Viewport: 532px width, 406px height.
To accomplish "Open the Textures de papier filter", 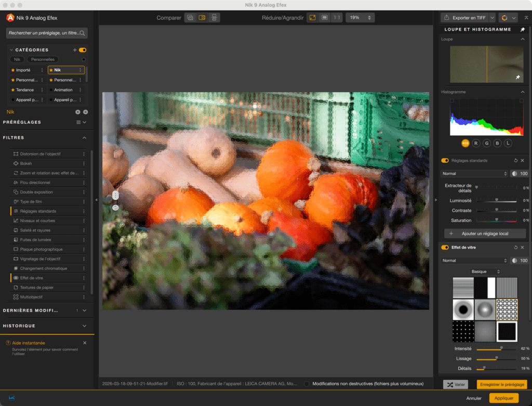I will [x=37, y=286].
